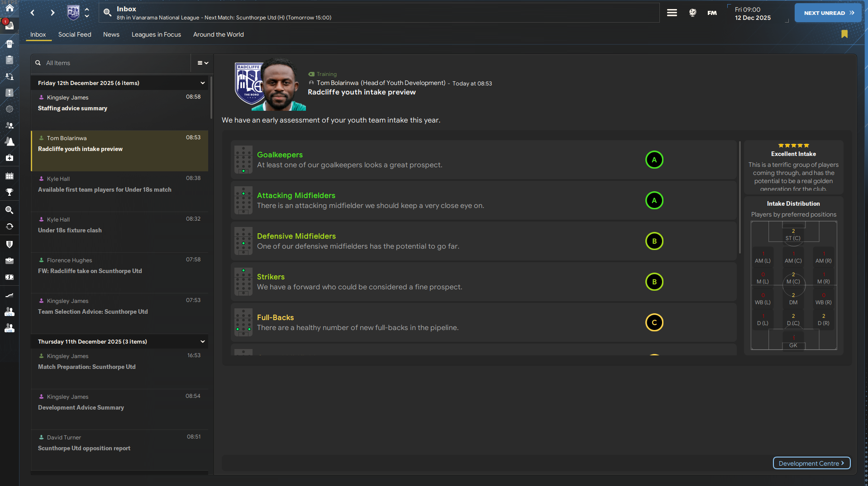Open the FM menu logo
868x486 pixels.
[x=712, y=13]
